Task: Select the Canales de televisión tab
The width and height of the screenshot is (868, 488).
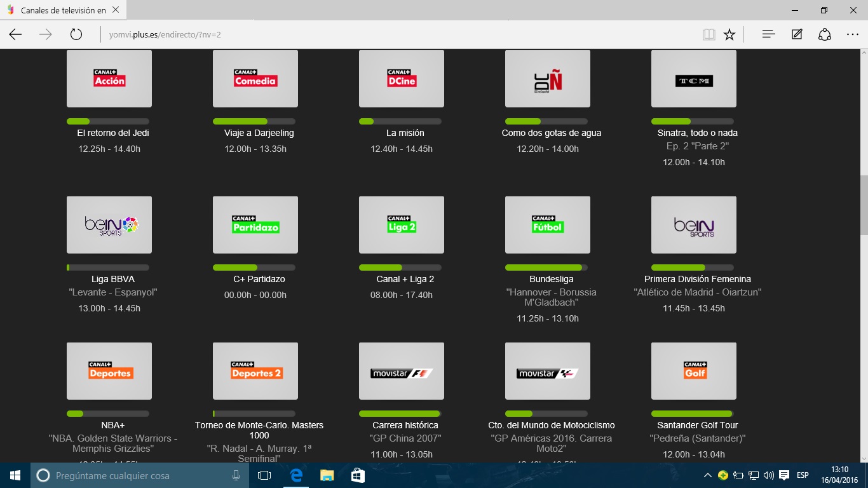Action: coord(62,11)
